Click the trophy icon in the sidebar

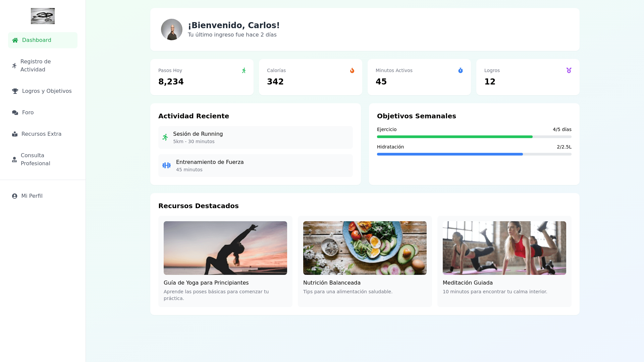tap(15, 91)
